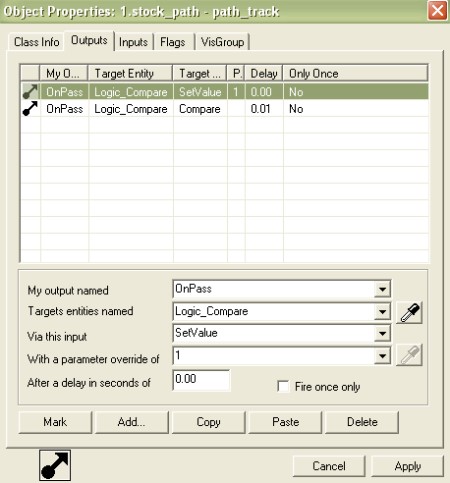Expand the parameter override dropdown arrow
The image size is (450, 483).
point(382,356)
